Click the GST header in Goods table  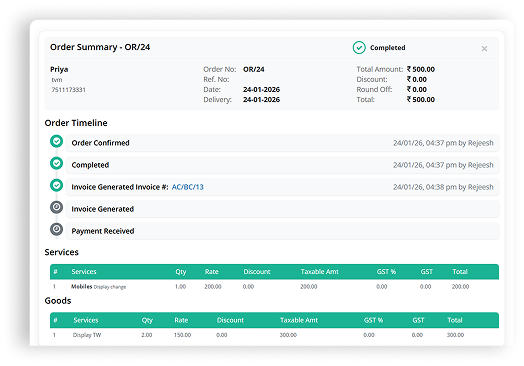[418, 320]
